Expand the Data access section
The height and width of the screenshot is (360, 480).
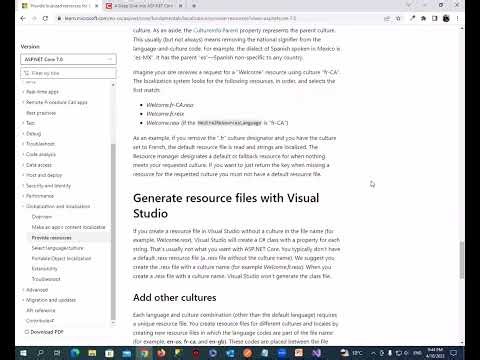click(39, 165)
